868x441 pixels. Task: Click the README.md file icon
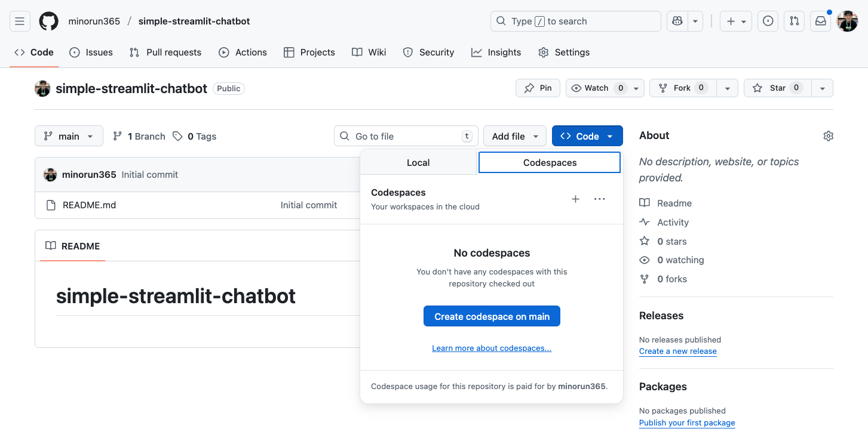click(x=51, y=205)
